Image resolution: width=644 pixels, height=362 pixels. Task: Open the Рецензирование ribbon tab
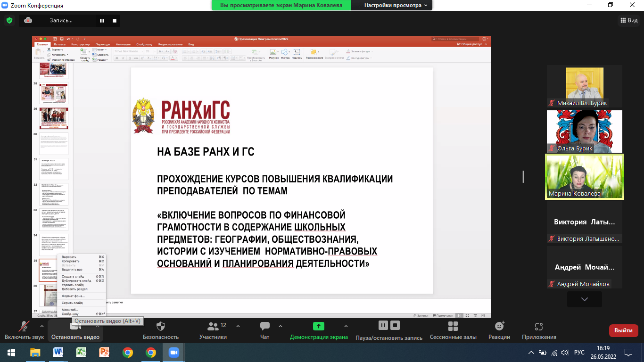(x=170, y=44)
